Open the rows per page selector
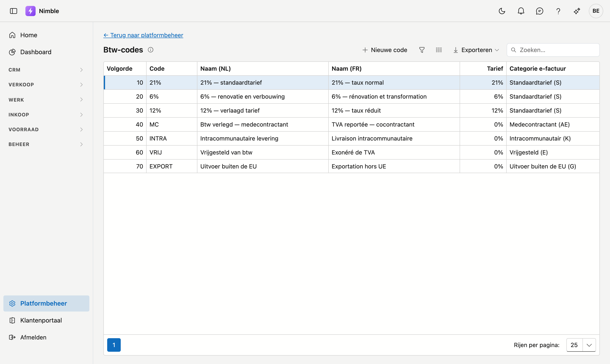This screenshot has width=610, height=364. [581, 345]
